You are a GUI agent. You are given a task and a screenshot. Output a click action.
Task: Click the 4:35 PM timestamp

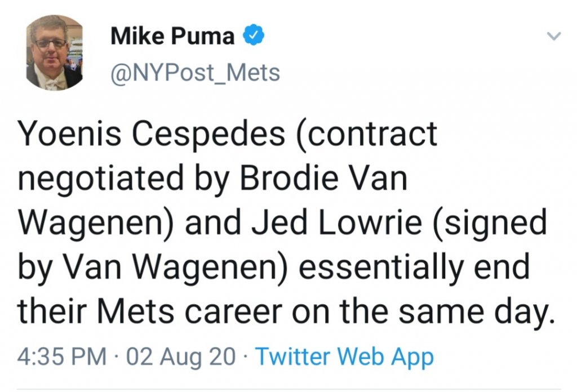[x=62, y=357]
